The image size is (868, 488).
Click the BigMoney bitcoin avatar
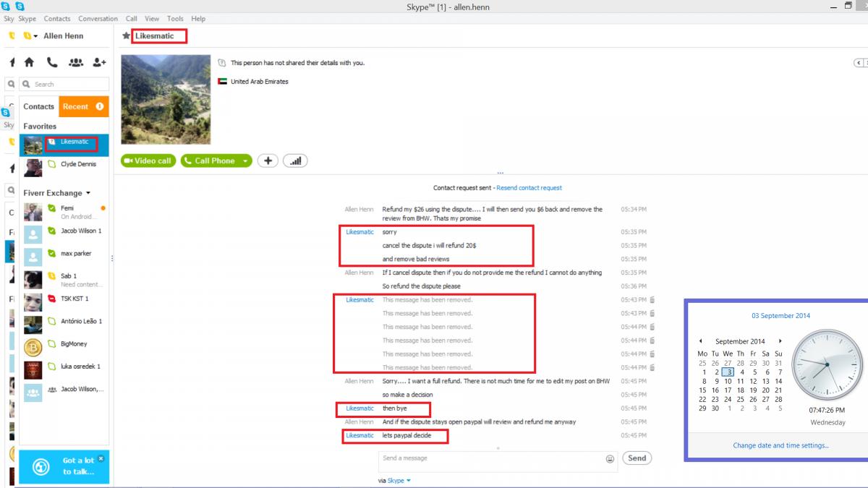[x=33, y=347]
